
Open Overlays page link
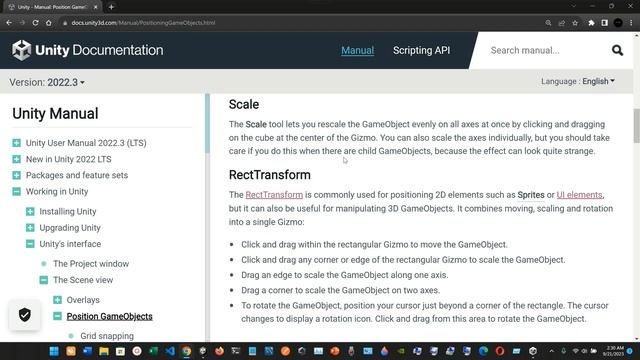click(83, 300)
